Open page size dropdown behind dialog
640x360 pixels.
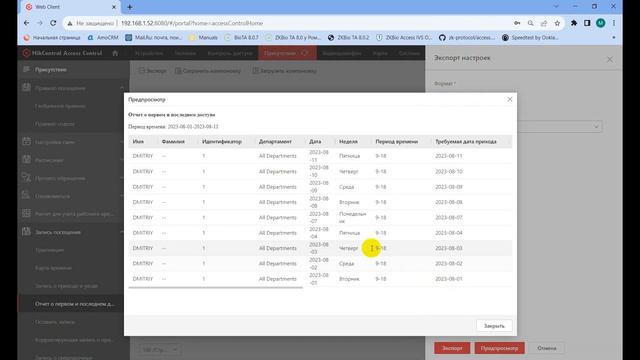[x=160, y=349]
